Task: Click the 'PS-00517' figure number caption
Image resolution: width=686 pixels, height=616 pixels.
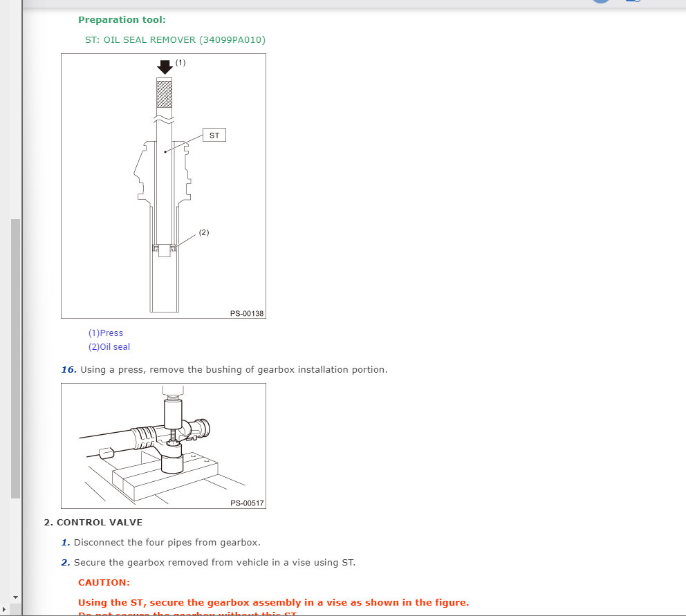Action: coord(247,503)
